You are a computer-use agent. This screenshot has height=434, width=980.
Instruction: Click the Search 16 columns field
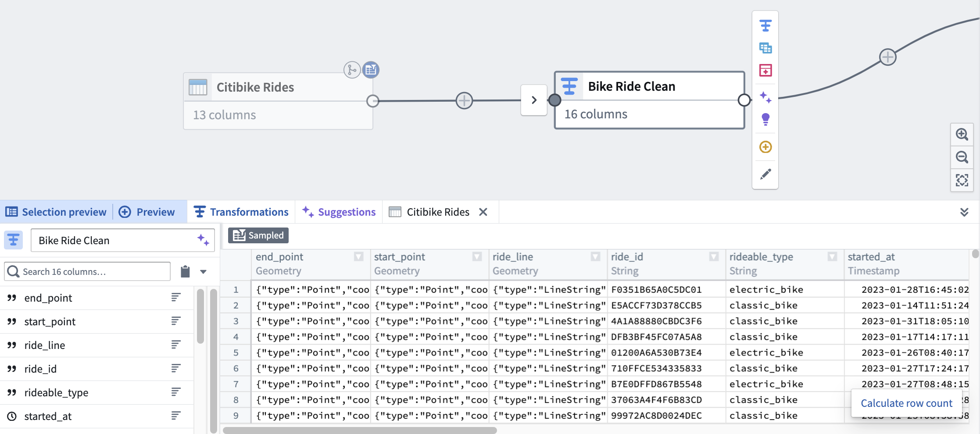(x=87, y=272)
